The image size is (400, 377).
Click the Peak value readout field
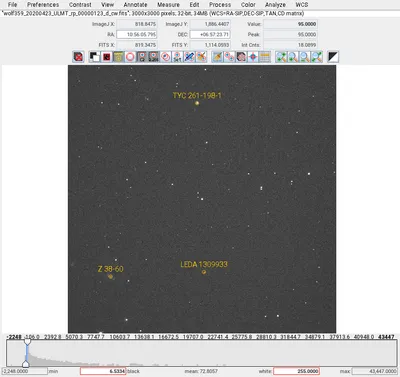coord(290,34)
